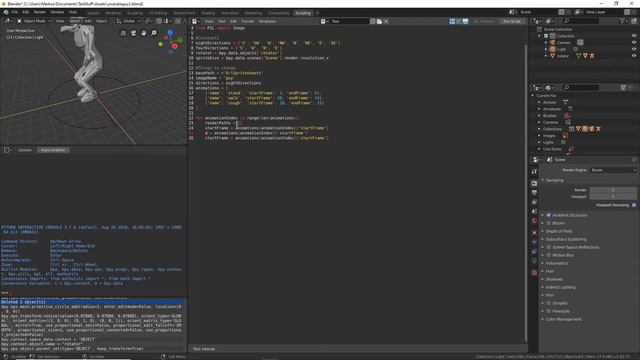640x360 pixels.
Task: Adjust the Viewport samples field
Action: coord(613,196)
